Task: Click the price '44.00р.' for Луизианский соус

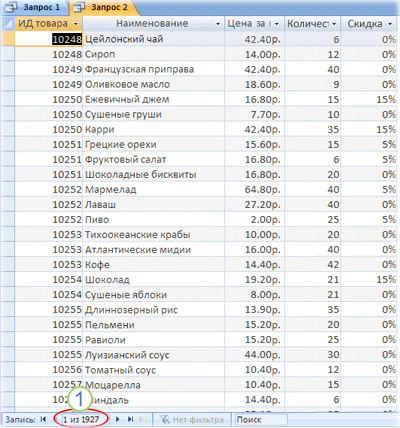Action: (254, 354)
